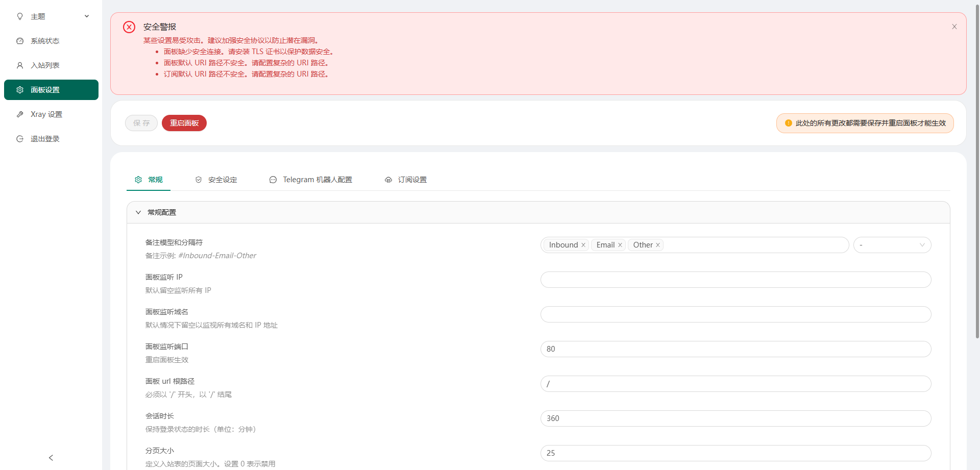Click the 面板监听端口 field showing 80
This screenshot has height=470, width=980.
[736, 349]
